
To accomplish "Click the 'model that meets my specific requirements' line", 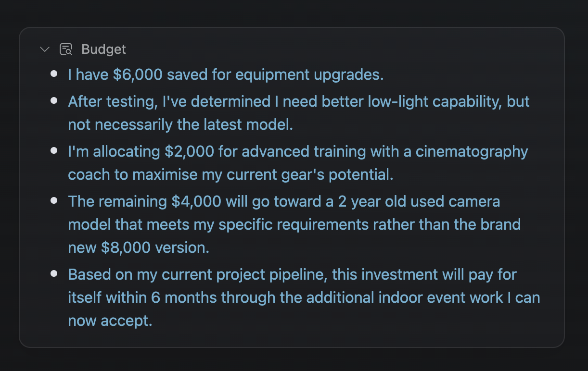I will pos(294,224).
